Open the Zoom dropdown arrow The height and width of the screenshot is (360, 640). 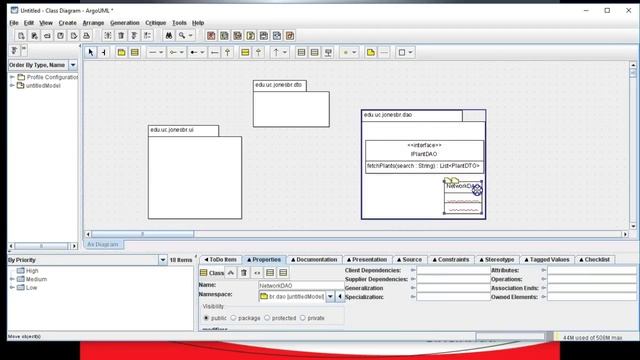click(x=190, y=36)
